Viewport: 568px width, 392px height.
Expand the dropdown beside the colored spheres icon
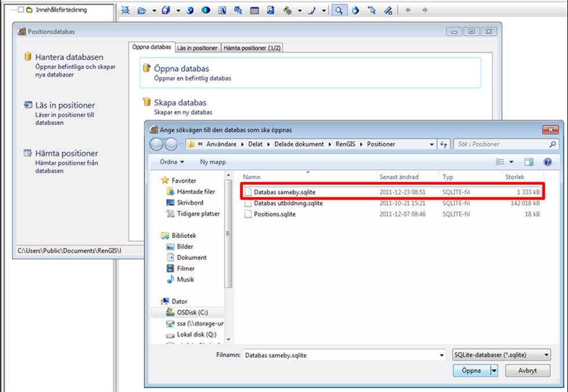(x=299, y=10)
